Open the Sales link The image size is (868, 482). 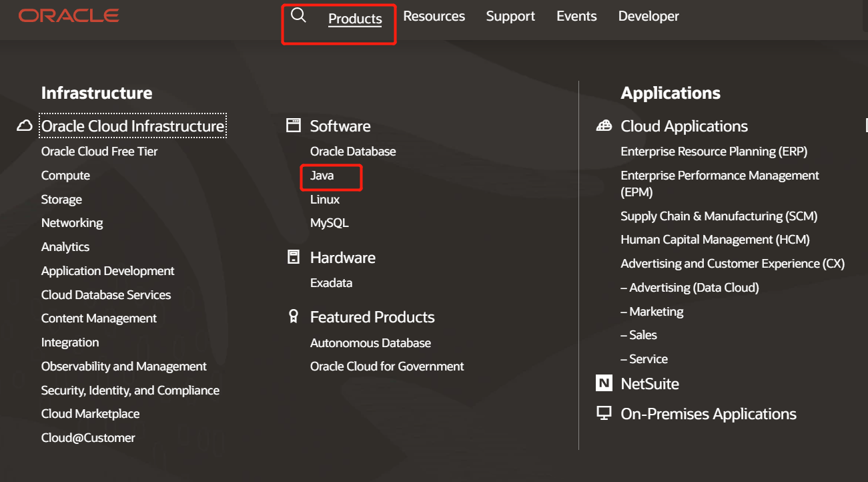[x=638, y=335]
